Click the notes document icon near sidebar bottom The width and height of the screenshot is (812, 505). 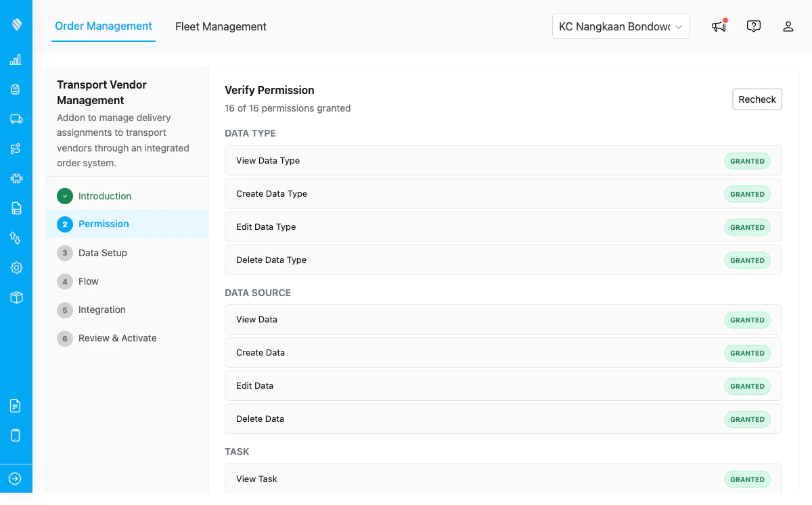[x=16, y=406]
